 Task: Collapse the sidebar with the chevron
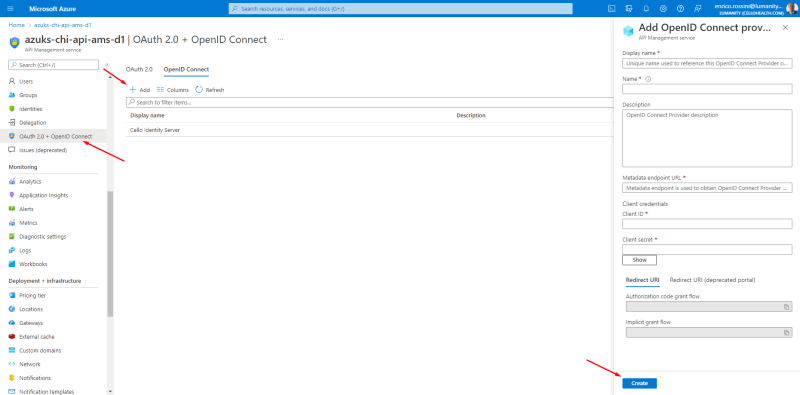[x=107, y=65]
